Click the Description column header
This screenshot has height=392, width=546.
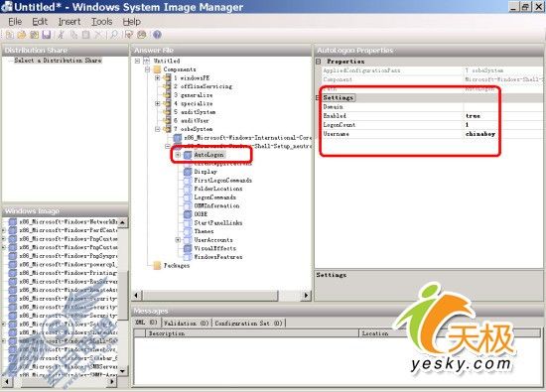[x=252, y=333]
